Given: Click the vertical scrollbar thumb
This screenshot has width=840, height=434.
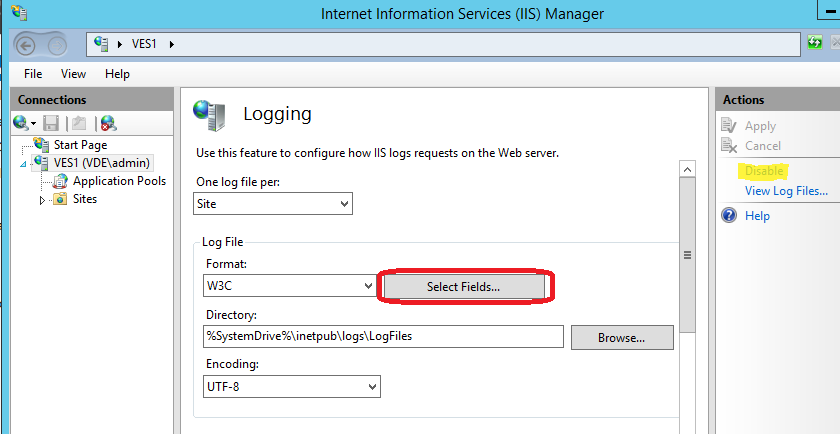Looking at the screenshot, I should point(687,256).
